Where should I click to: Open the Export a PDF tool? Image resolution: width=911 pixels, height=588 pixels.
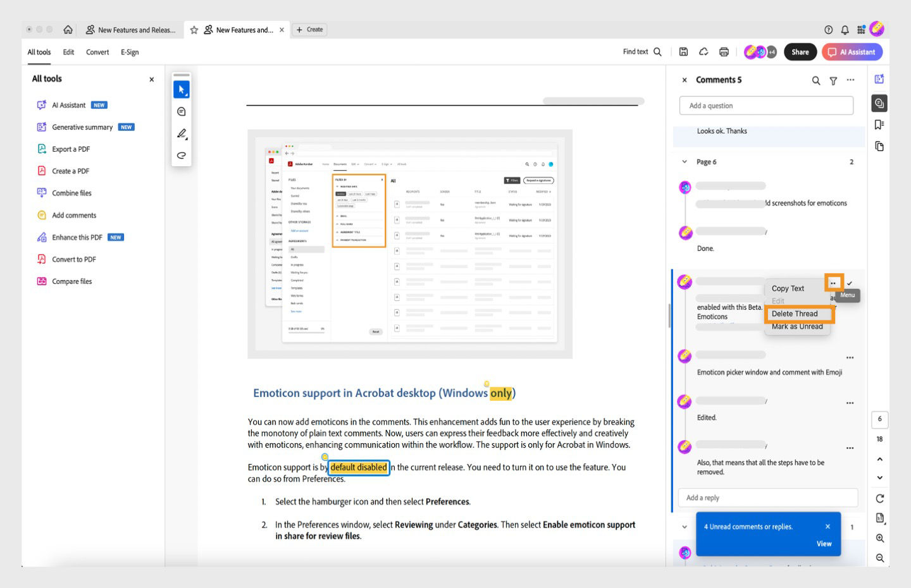click(x=72, y=149)
